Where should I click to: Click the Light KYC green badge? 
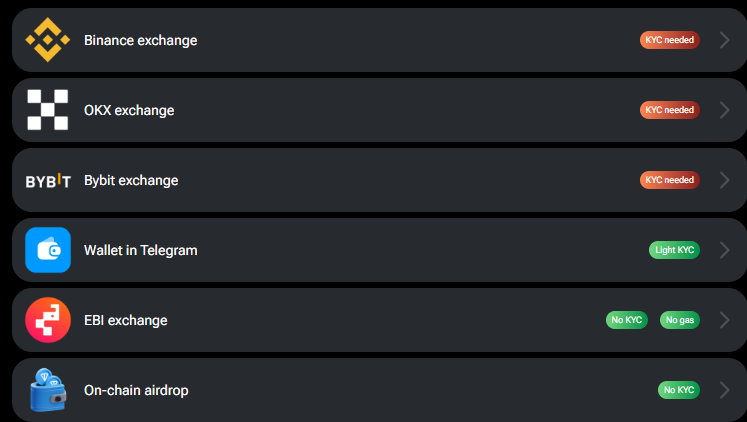pyautogui.click(x=674, y=250)
